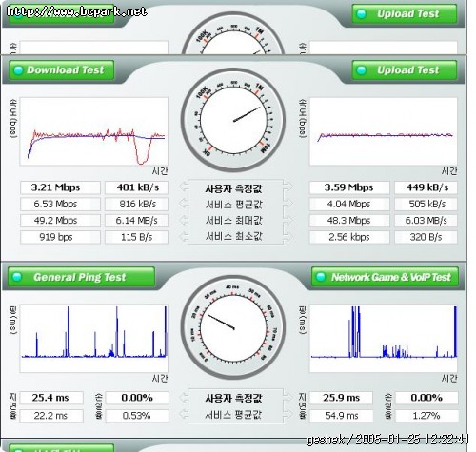Click the bandwidth speedometer gauge dial
This screenshot has height=452, width=476.
point(233,121)
